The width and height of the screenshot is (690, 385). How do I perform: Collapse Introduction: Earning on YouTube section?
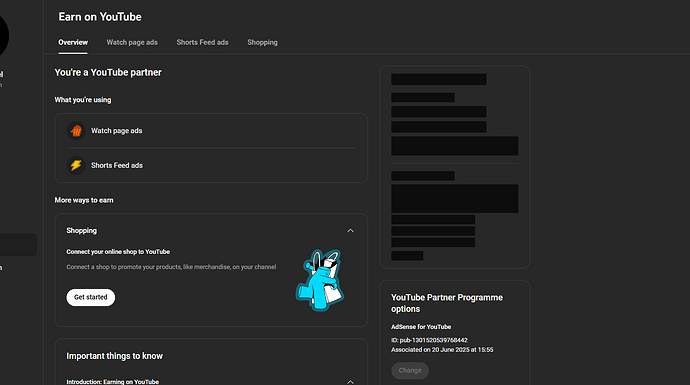pos(350,381)
